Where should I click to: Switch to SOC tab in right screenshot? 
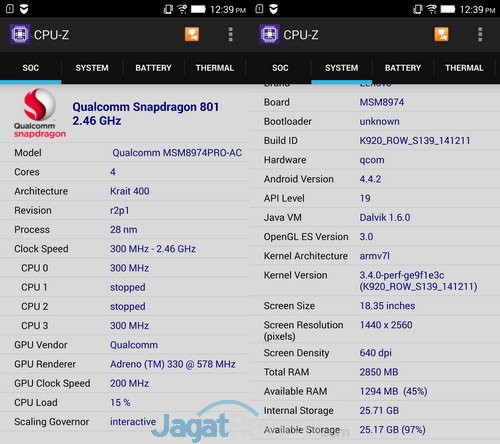[x=280, y=68]
